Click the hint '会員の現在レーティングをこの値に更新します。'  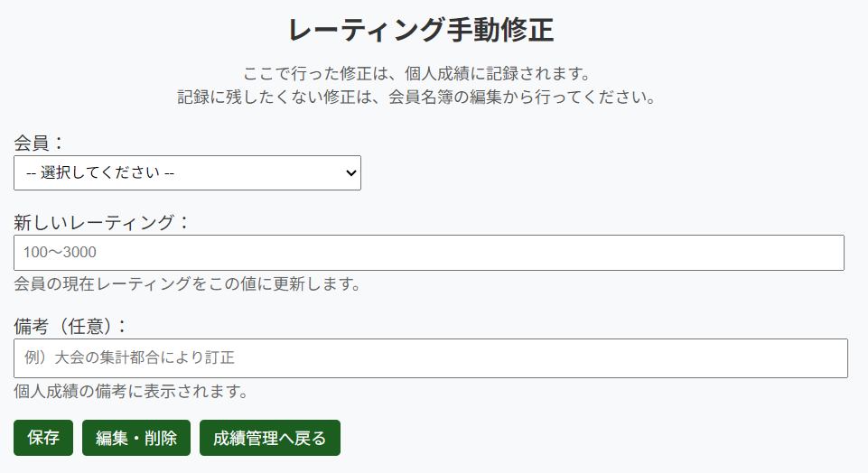(x=188, y=284)
